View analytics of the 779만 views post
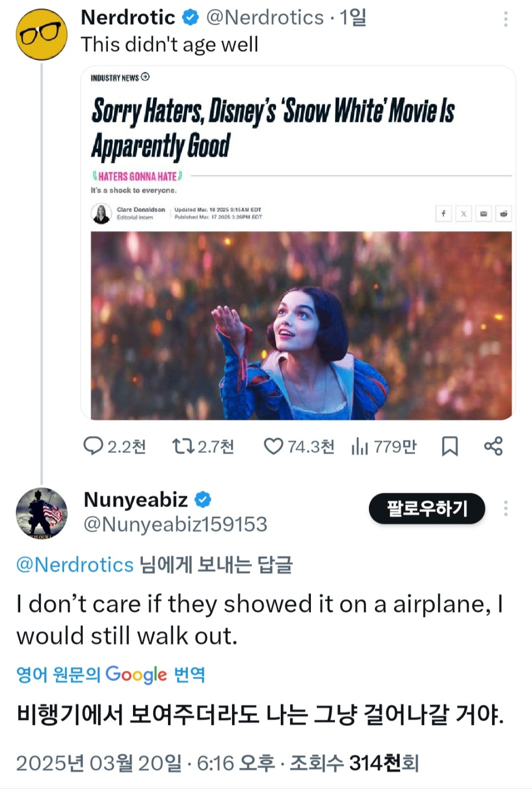The width and height of the screenshot is (532, 789). tap(360, 447)
